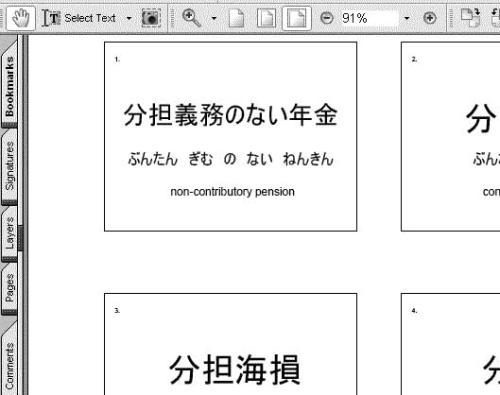The image size is (500, 395).
Task: Click card number label 4.
Action: coord(414,311)
